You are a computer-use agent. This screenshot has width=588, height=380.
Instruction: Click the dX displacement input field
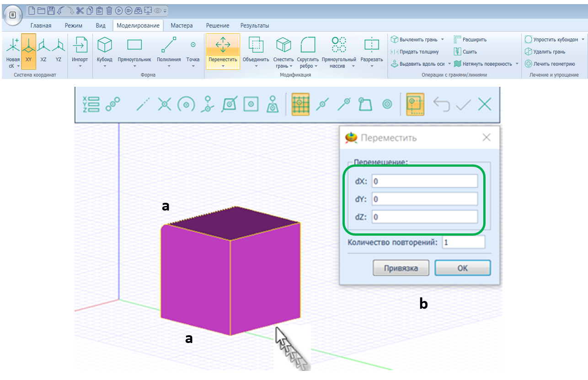[424, 181]
